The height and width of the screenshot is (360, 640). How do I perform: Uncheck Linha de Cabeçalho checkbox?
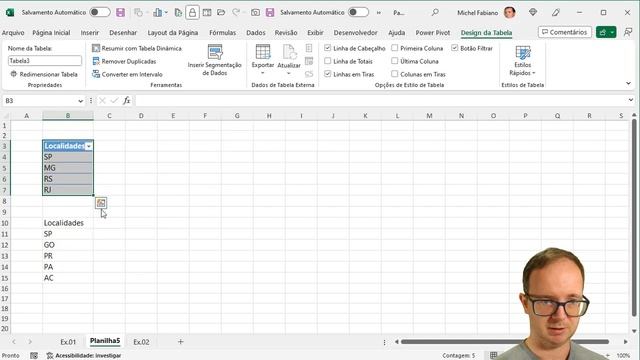(327, 48)
